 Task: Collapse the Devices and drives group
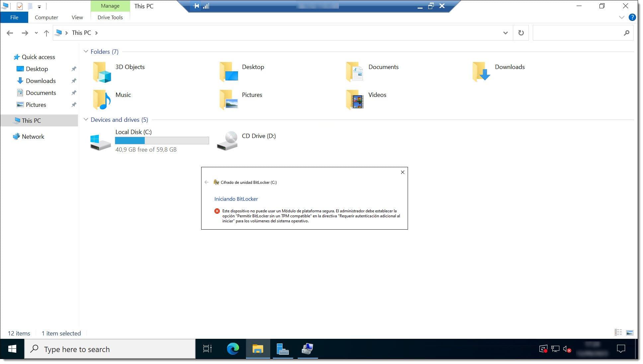[x=86, y=119]
